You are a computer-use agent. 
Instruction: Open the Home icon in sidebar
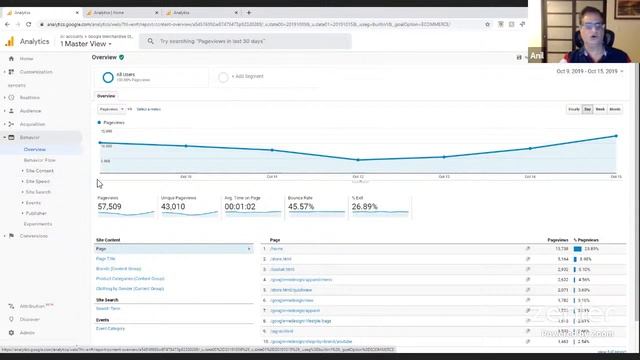11,58
